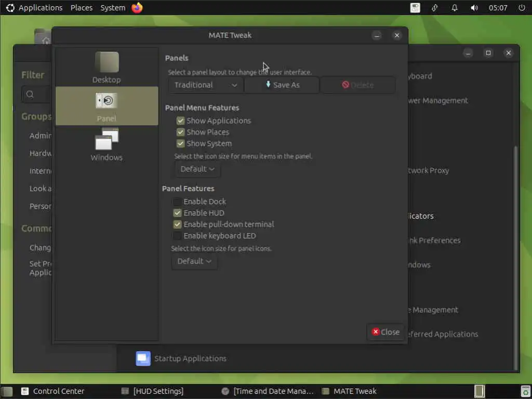Open the power session menu icon

click(522, 7)
